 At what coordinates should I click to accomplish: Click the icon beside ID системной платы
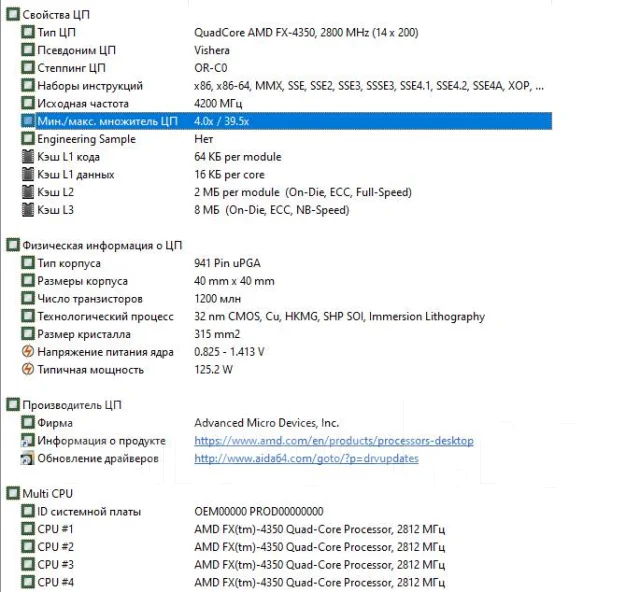(x=28, y=511)
